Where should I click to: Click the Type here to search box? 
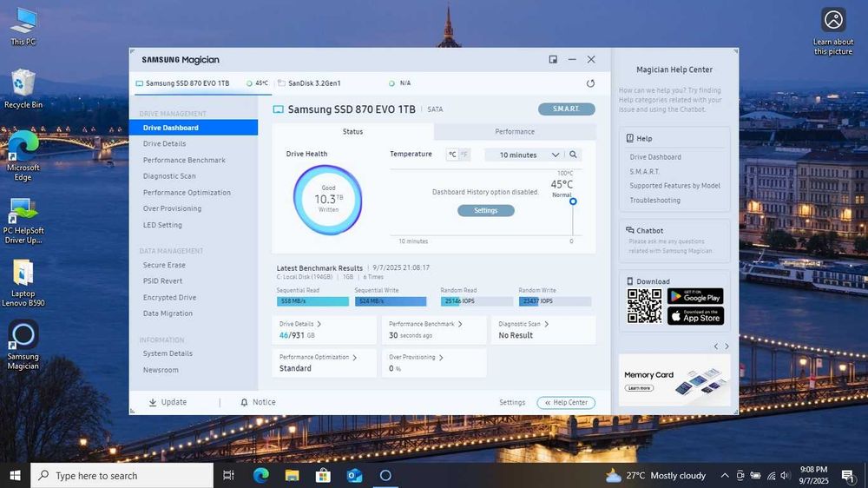coord(122,475)
